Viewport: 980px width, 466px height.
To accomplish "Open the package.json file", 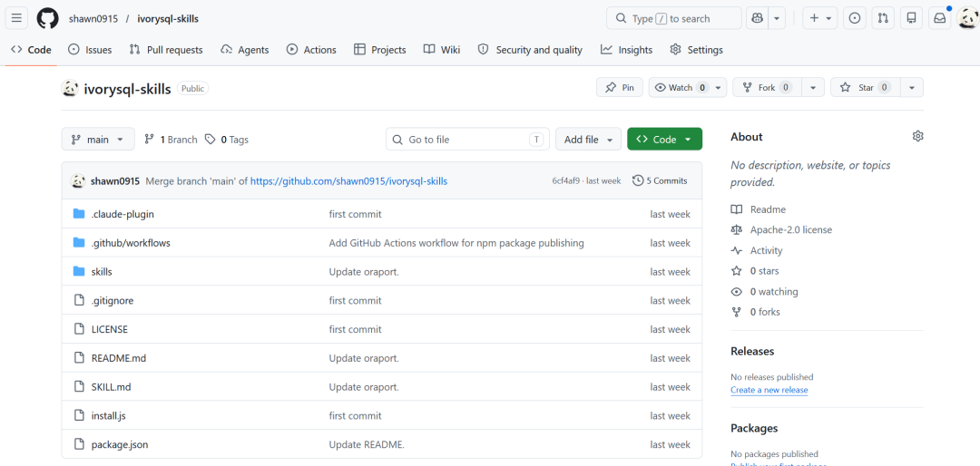I will pyautogui.click(x=120, y=445).
